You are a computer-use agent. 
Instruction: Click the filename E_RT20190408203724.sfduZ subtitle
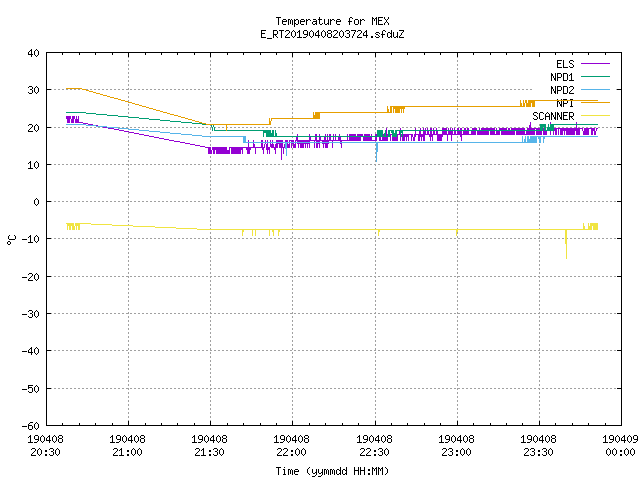332,34
